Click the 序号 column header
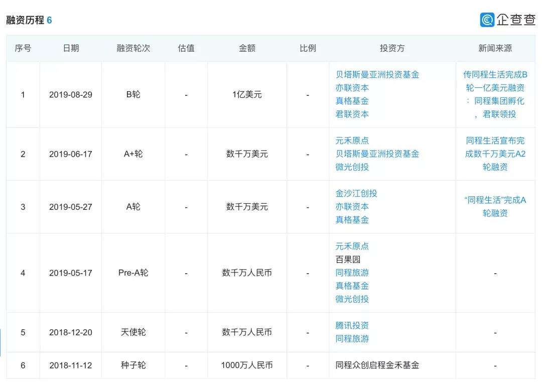 [x=23, y=48]
